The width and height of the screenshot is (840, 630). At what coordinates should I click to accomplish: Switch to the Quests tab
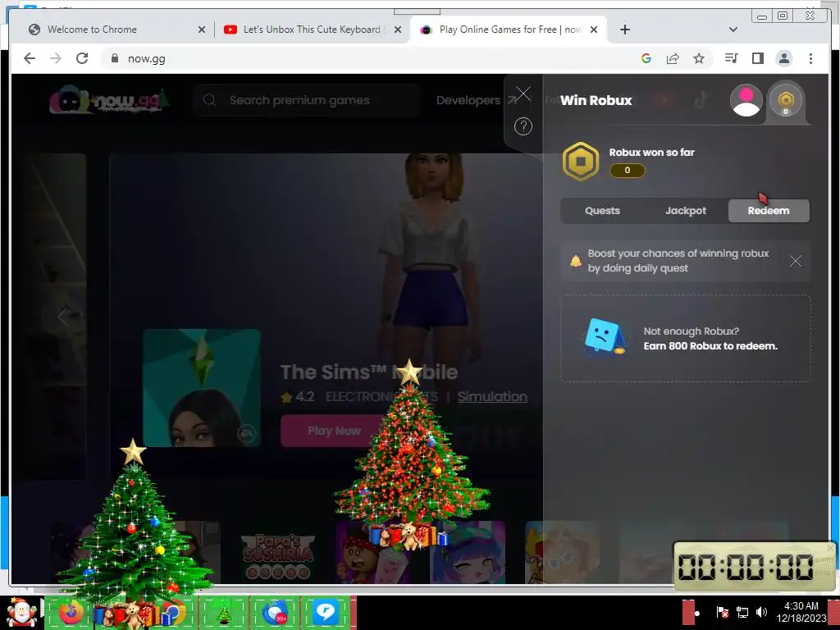pos(602,211)
